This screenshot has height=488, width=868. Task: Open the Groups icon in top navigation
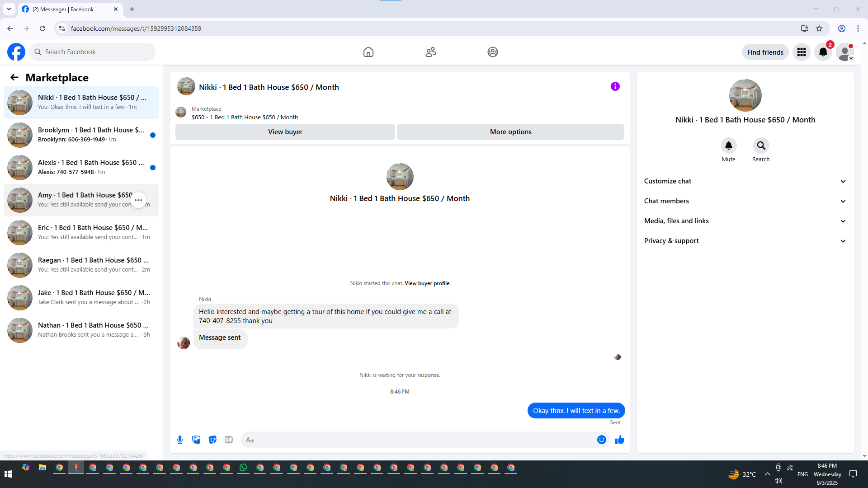point(493,52)
